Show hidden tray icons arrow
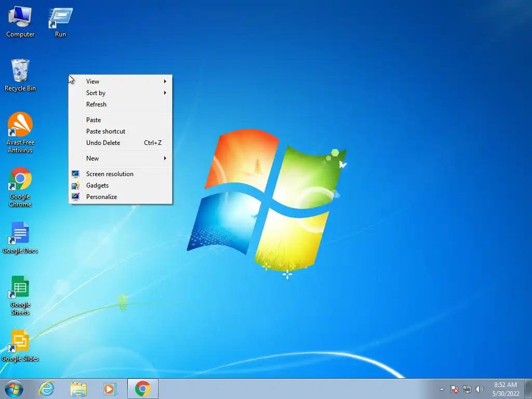532x399 pixels. pos(442,389)
